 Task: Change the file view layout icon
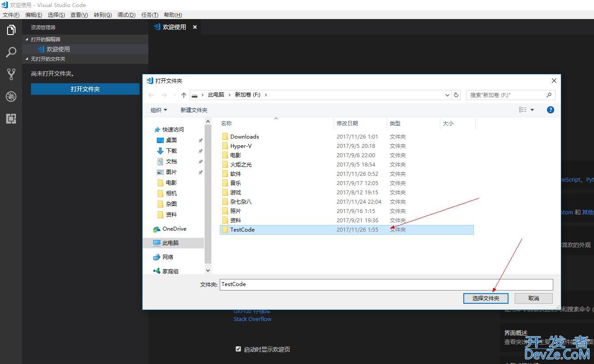point(523,110)
